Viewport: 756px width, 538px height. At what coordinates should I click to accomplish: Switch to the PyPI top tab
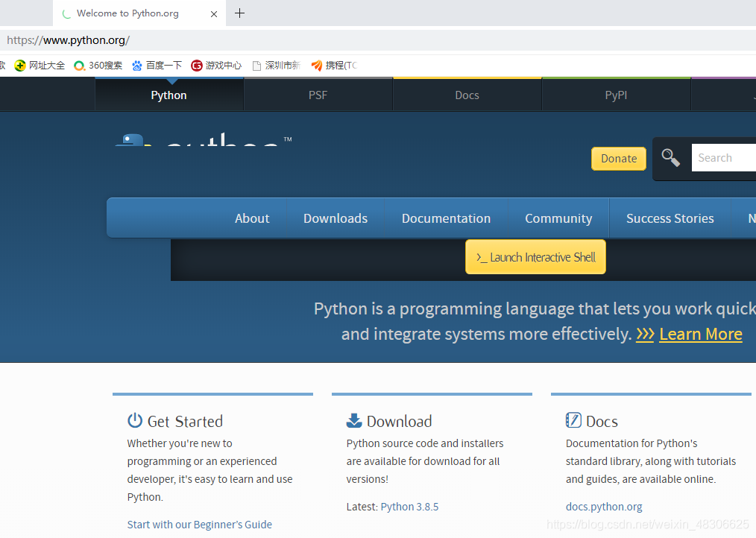[616, 95]
